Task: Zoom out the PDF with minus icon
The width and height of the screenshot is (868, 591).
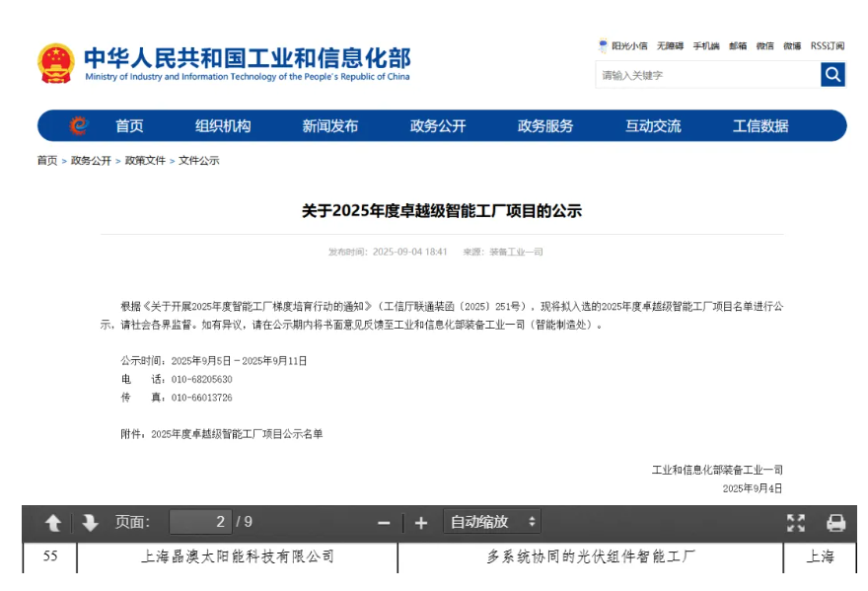Action: tap(384, 522)
